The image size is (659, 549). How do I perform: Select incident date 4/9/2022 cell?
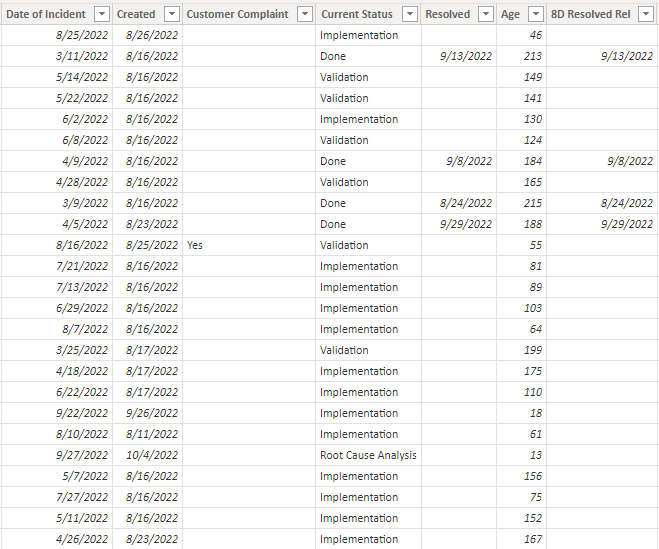tap(57, 161)
